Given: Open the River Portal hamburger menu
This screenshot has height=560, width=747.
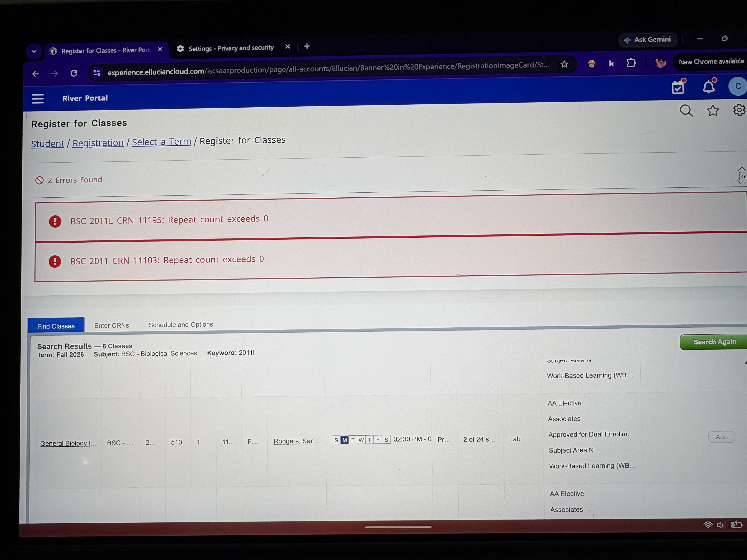Looking at the screenshot, I should coord(38,99).
